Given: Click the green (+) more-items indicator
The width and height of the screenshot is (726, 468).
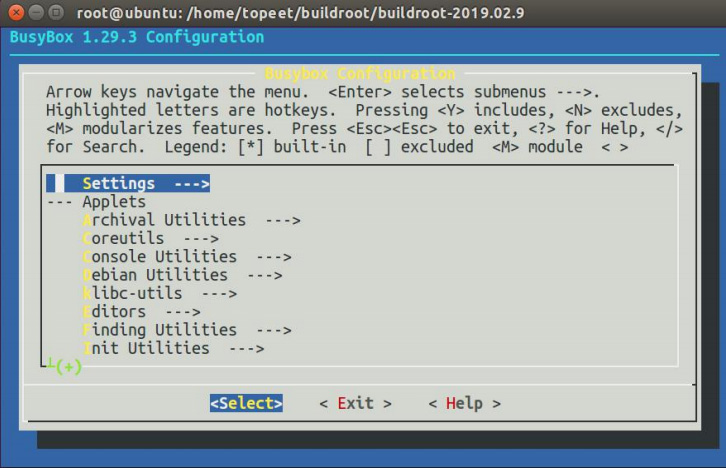Looking at the screenshot, I should 69,367.
